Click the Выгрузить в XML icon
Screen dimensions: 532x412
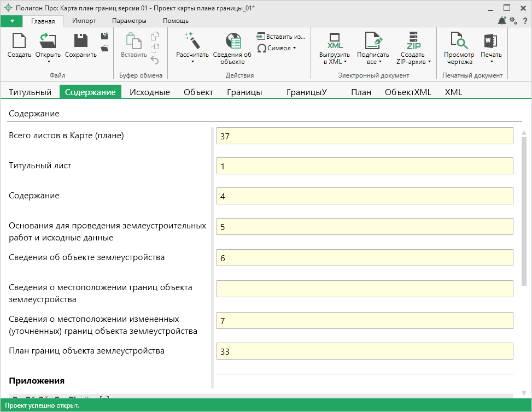pyautogui.click(x=334, y=41)
